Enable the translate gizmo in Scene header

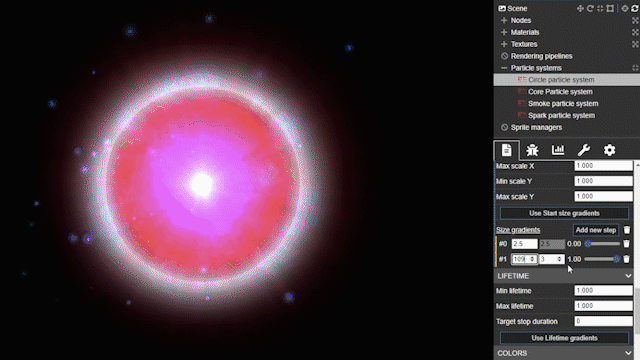coord(580,8)
